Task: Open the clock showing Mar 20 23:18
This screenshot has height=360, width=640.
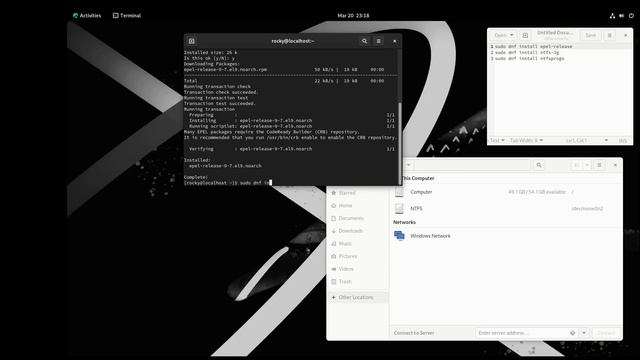Action: point(353,16)
